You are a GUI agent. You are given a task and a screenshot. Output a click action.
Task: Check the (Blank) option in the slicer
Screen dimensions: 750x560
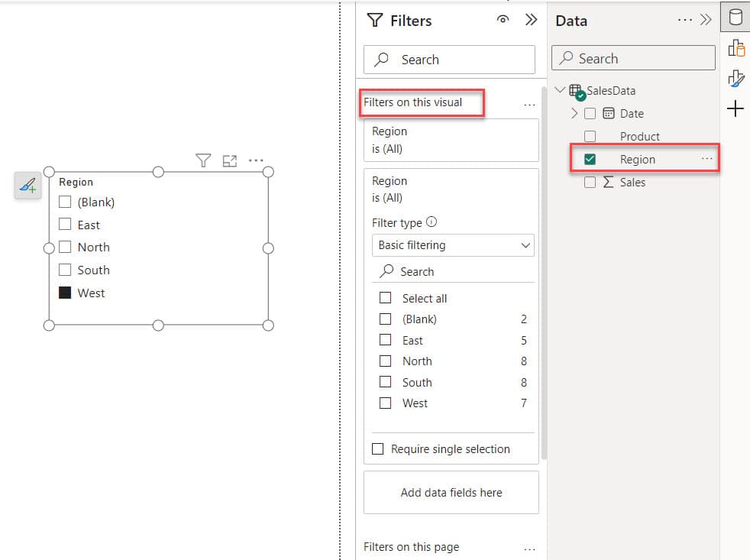point(65,202)
